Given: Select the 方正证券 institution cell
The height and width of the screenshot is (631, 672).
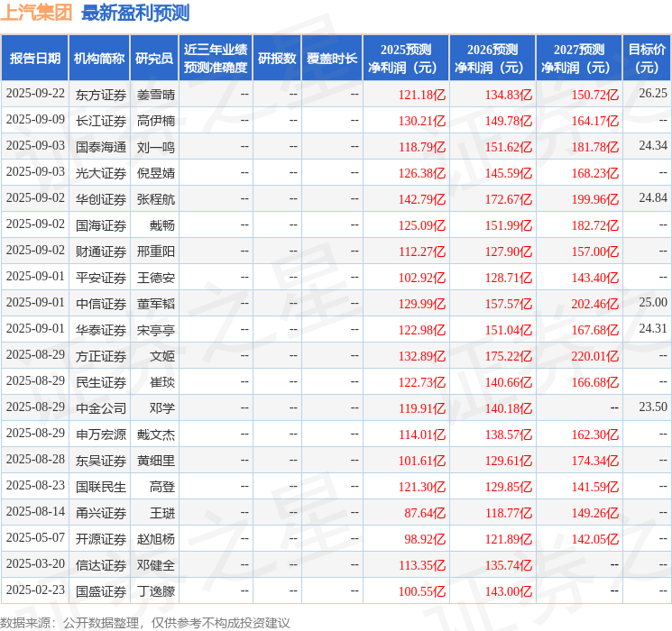Looking at the screenshot, I should (x=101, y=356).
